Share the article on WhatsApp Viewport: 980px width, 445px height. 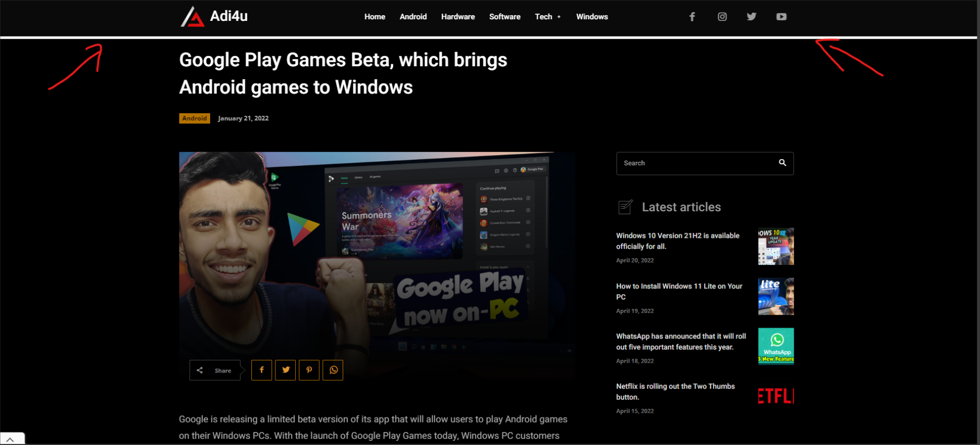[x=333, y=370]
